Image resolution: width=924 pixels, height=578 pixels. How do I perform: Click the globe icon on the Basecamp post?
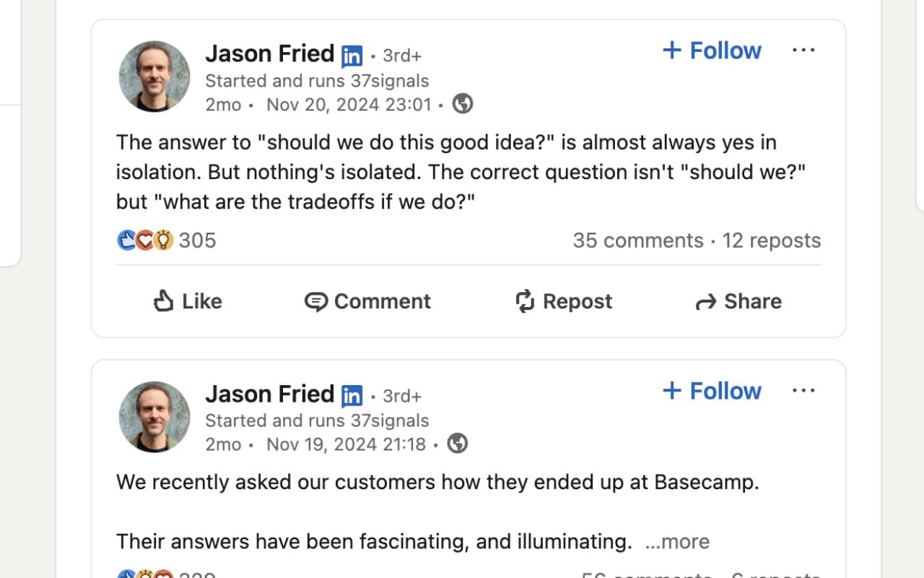coord(458,444)
